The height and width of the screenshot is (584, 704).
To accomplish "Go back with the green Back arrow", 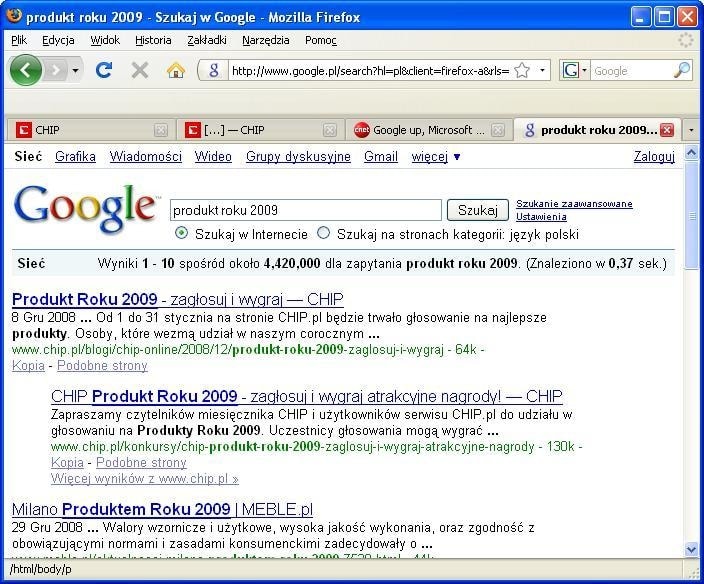I will (x=26, y=70).
